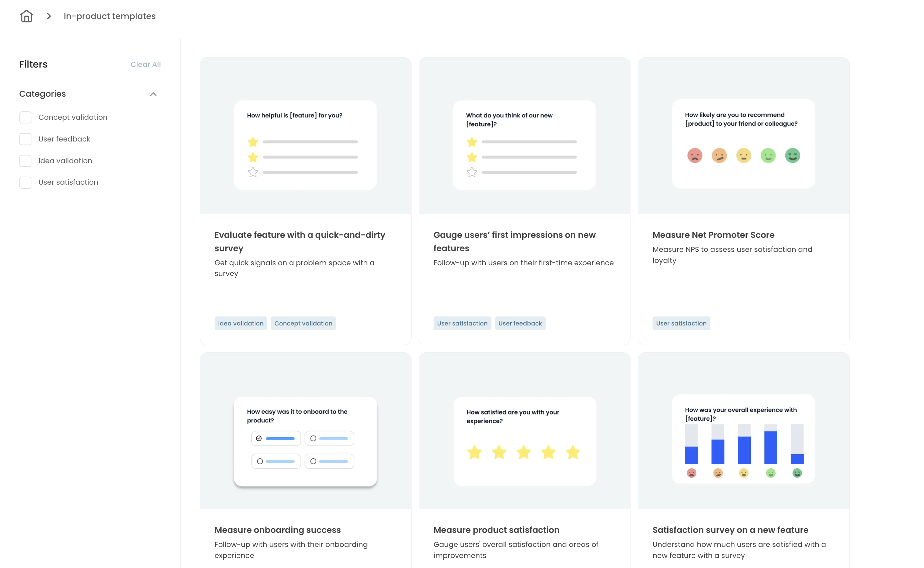Click User satisfaction tag on Gauge users card

pyautogui.click(x=462, y=323)
